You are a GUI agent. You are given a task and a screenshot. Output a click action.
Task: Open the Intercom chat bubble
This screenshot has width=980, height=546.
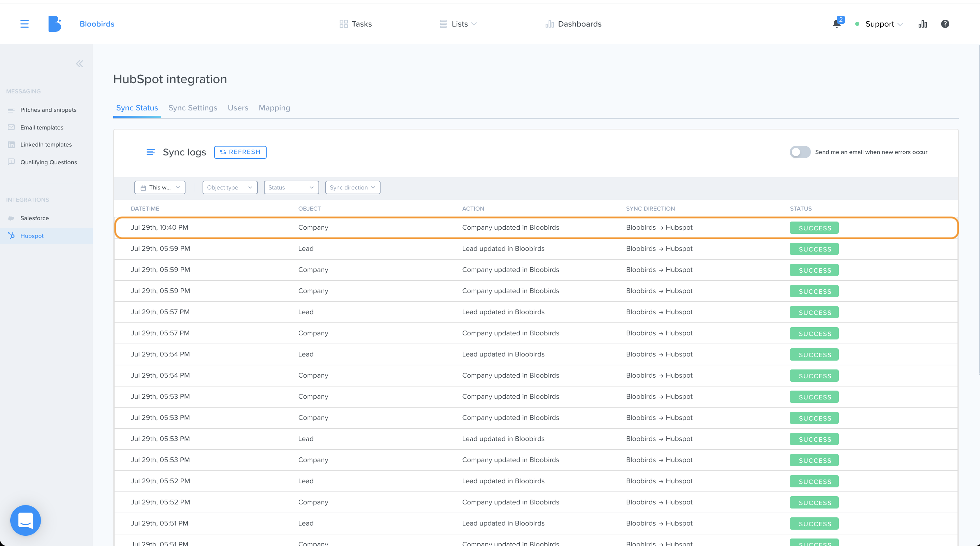[26, 520]
